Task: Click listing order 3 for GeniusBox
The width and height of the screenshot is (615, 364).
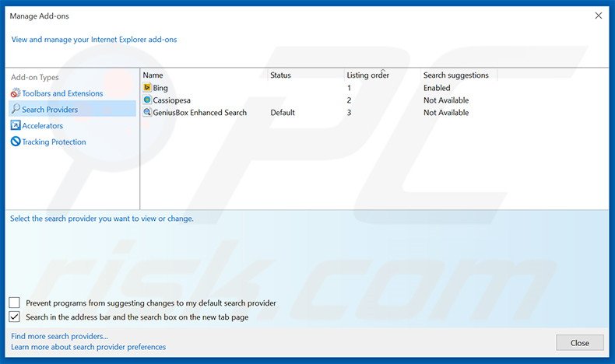Action: (349, 113)
